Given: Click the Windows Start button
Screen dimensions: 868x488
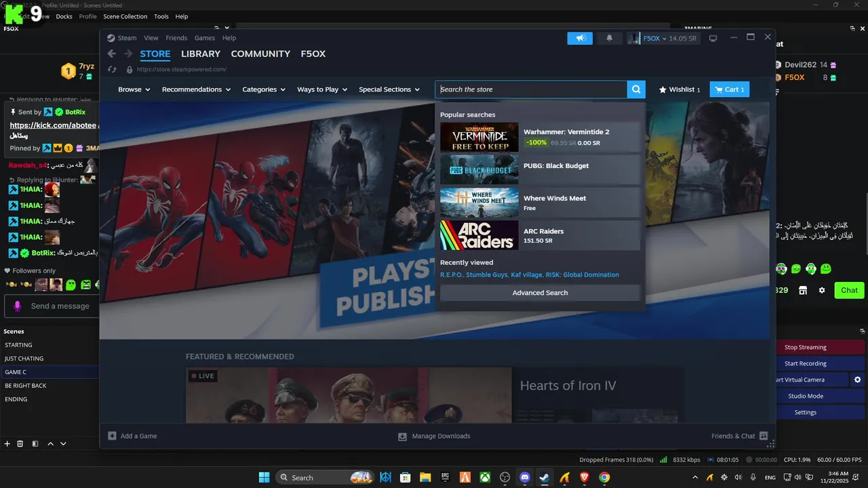Looking at the screenshot, I should pos(264,477).
